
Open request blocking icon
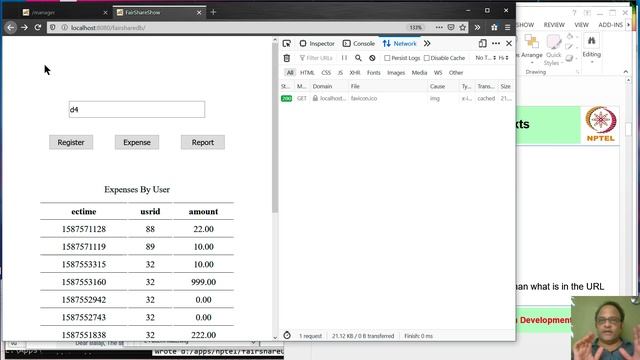pos(372,58)
